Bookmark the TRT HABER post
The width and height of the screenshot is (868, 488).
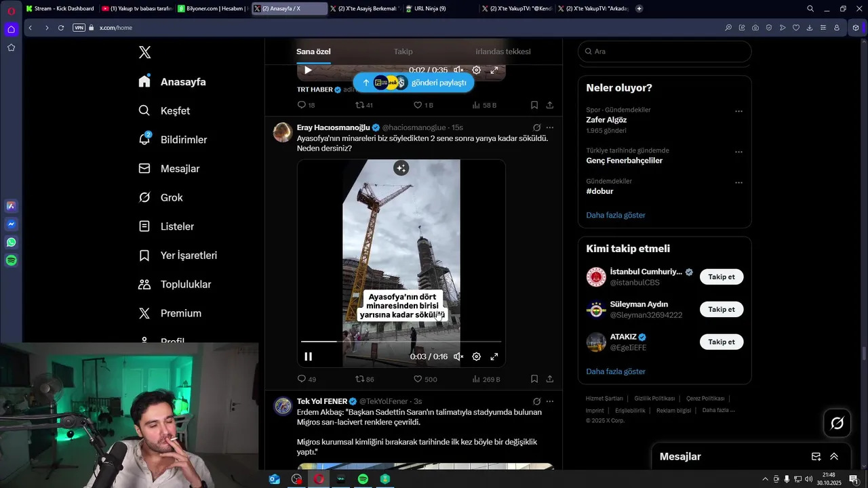tap(534, 105)
